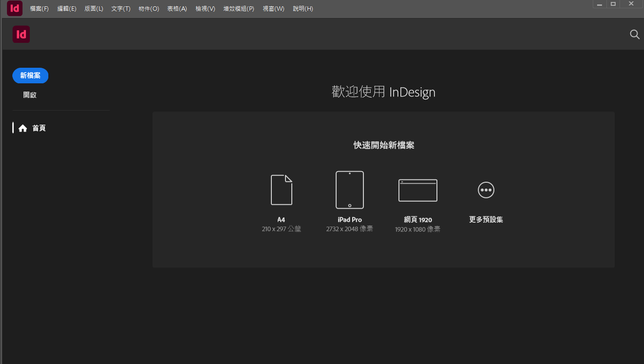Screen dimensions: 644x364
Task: Open the 增效模組(P) menu
Action: (x=238, y=9)
